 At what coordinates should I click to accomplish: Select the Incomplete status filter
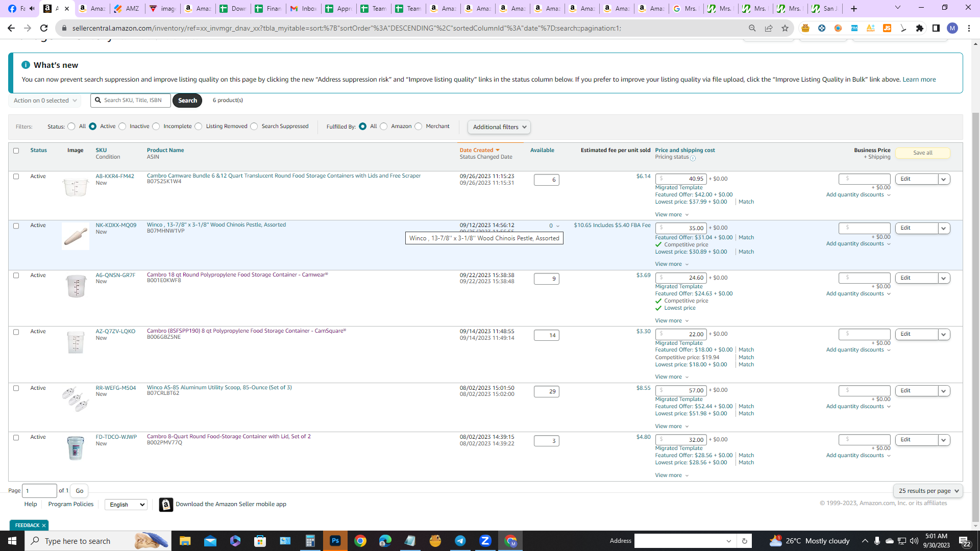(156, 127)
